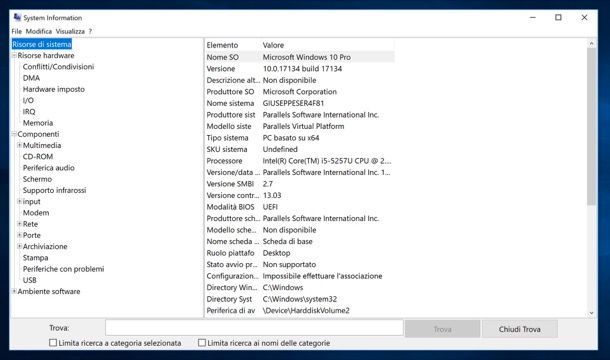The height and width of the screenshot is (360, 610).
Task: Click the disabled Trova button
Action: coord(442,329)
